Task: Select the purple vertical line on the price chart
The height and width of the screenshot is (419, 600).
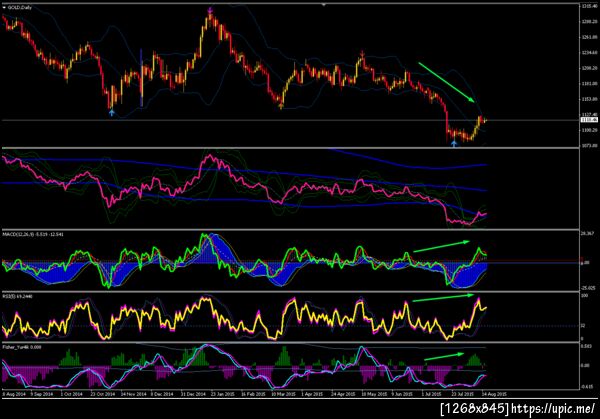Action: (141, 78)
